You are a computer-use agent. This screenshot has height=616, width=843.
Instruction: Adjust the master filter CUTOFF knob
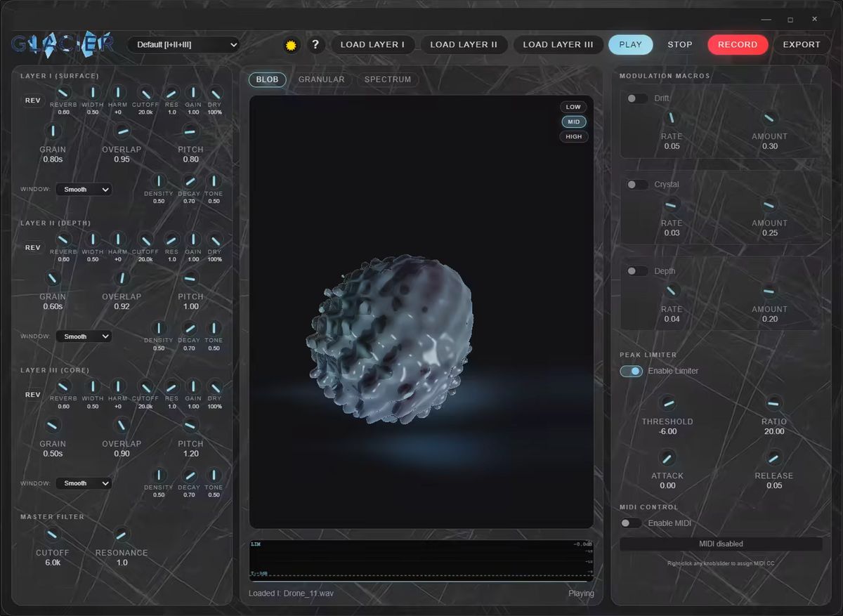[53, 535]
